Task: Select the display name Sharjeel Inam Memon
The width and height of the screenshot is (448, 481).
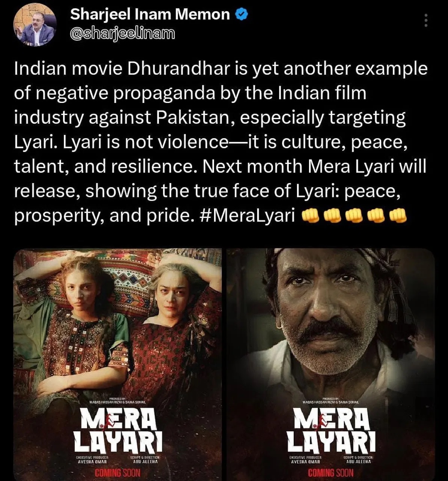Action: tap(150, 14)
